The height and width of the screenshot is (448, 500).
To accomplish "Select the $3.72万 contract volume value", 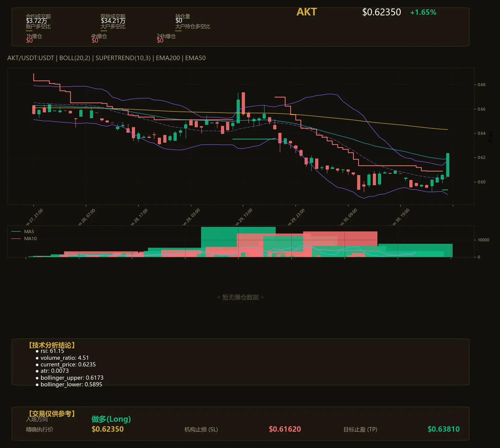I will point(36,21).
